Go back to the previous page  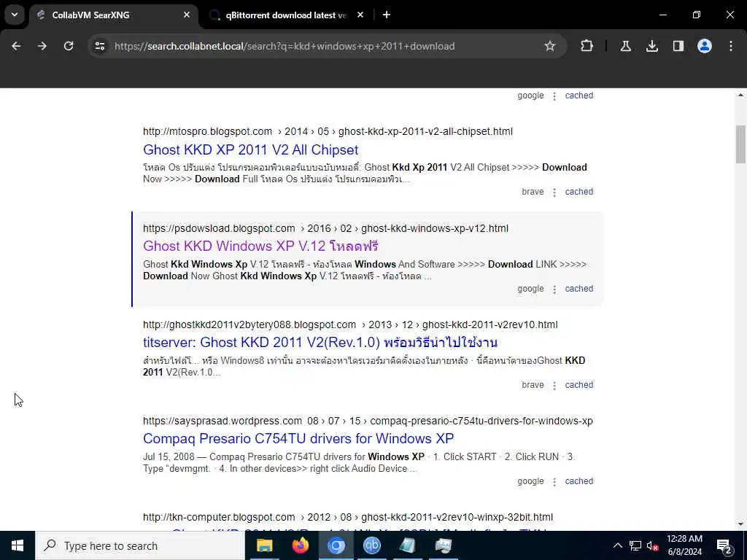click(16, 46)
